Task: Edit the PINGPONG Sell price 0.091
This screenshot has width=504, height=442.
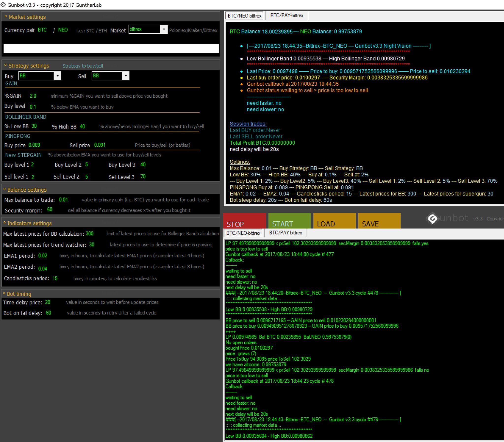Action: tap(100, 145)
